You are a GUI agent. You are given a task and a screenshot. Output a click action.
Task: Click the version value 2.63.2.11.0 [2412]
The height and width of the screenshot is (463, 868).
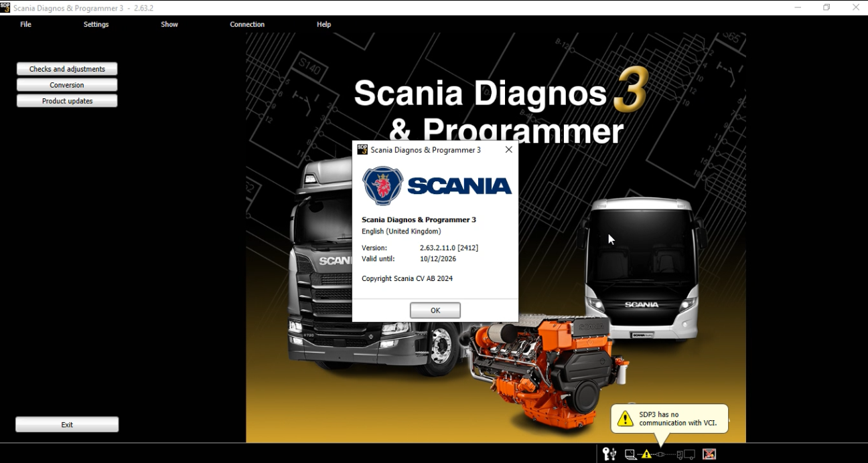(x=449, y=248)
